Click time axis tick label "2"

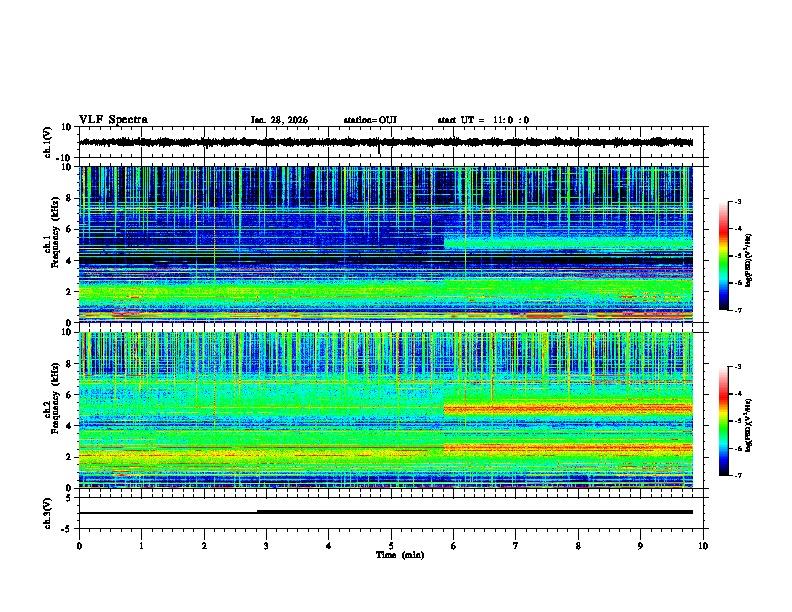(204, 546)
